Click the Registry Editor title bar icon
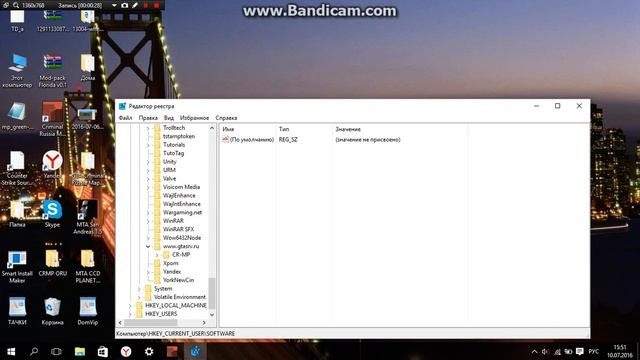 click(x=122, y=106)
